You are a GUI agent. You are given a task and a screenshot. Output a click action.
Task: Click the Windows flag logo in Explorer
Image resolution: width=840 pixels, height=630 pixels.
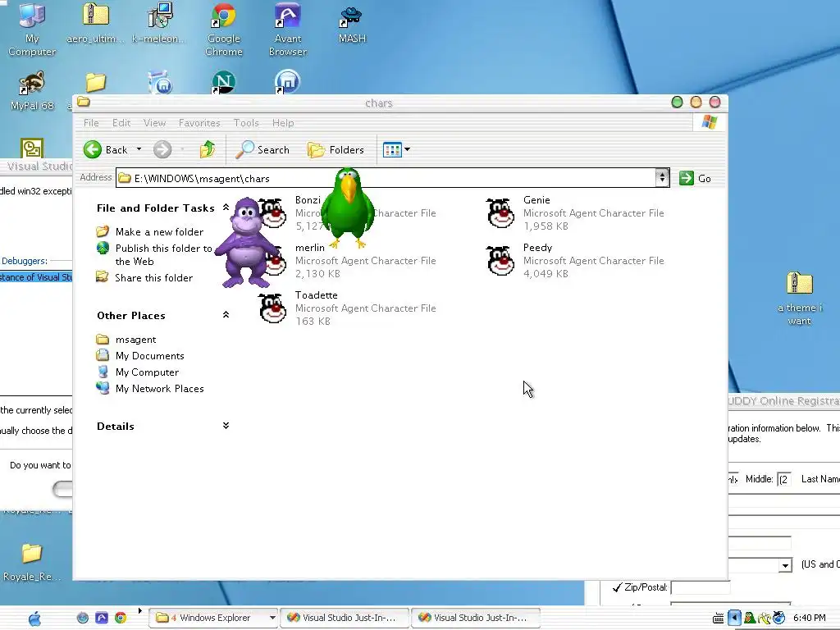(x=710, y=122)
